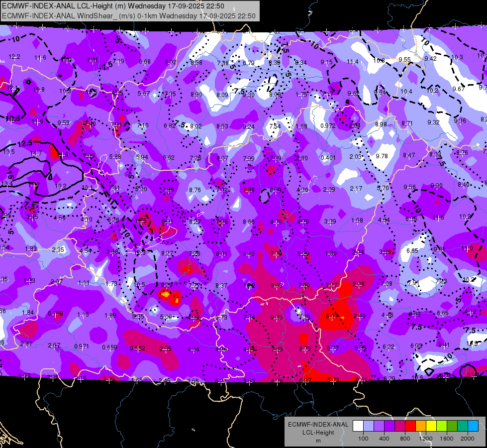The width and height of the screenshot is (487, 448).
Task: Click the light blue swatch above 2000
Action: click(474, 426)
